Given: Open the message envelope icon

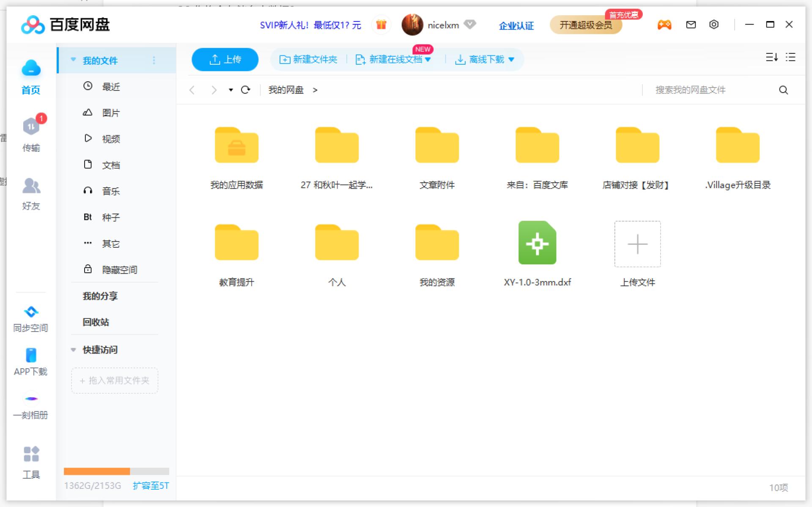Looking at the screenshot, I should click(690, 25).
